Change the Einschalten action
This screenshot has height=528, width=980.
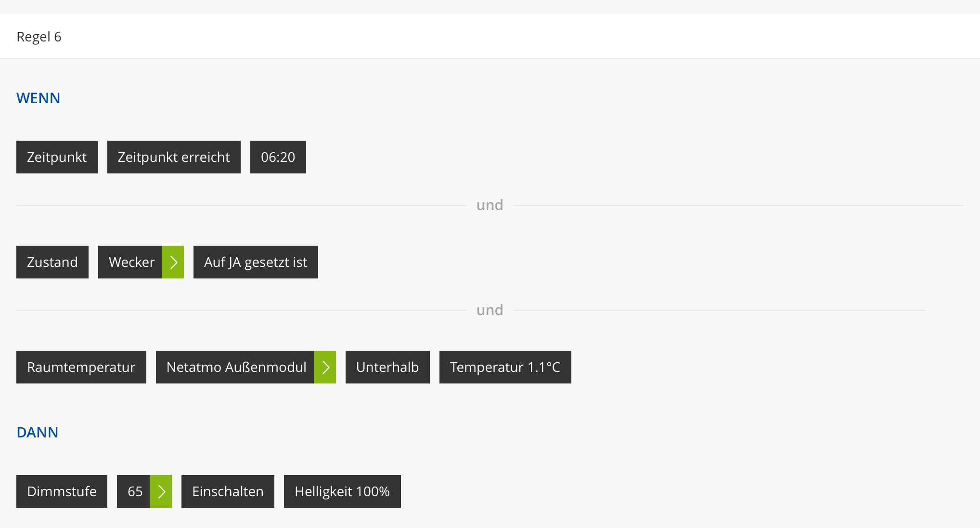[x=228, y=491]
